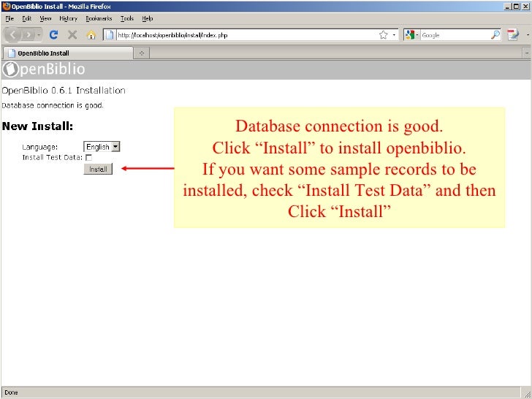532x399 pixels.
Task: Open the Edit menu
Action: tap(27, 18)
